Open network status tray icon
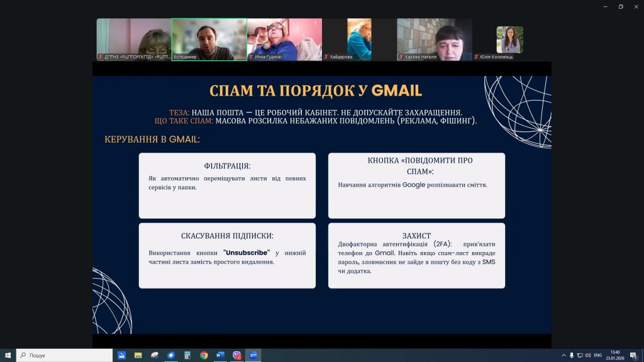Image resolution: width=644 pixels, height=362 pixels. pos(580,355)
